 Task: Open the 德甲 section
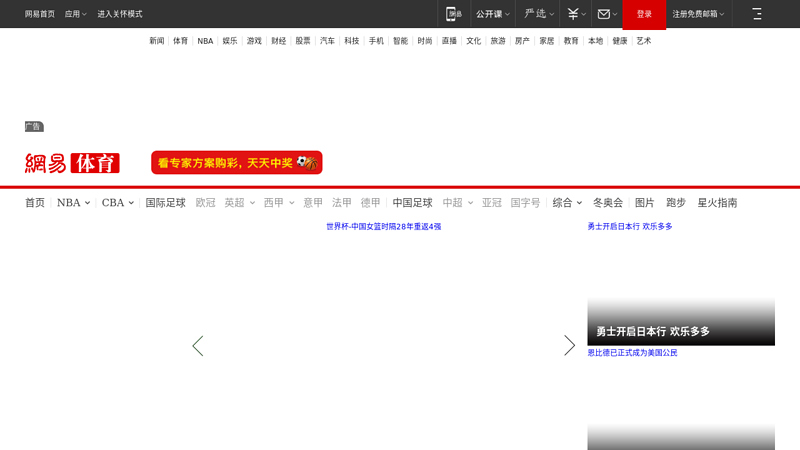click(x=370, y=203)
